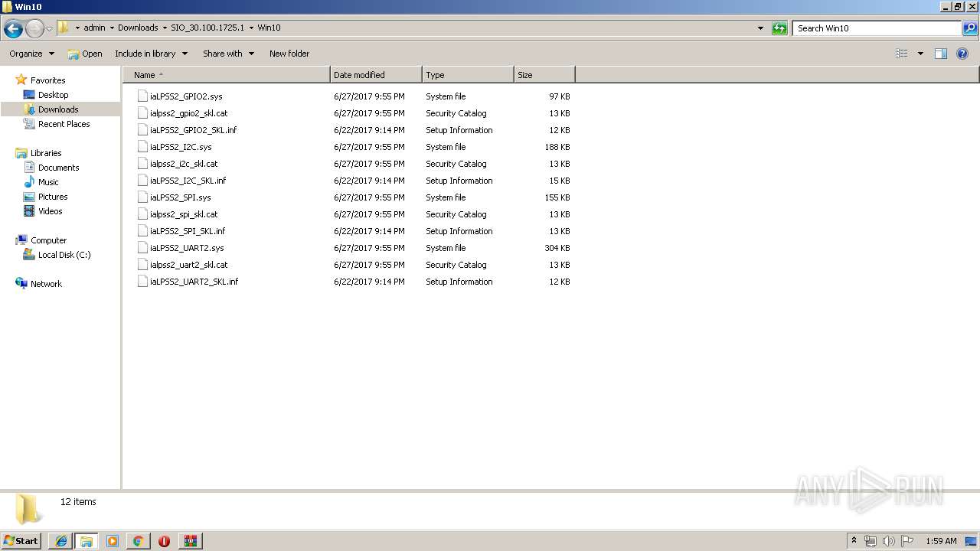980x551 pixels.
Task: Sort by Type column header
Action: (x=468, y=75)
